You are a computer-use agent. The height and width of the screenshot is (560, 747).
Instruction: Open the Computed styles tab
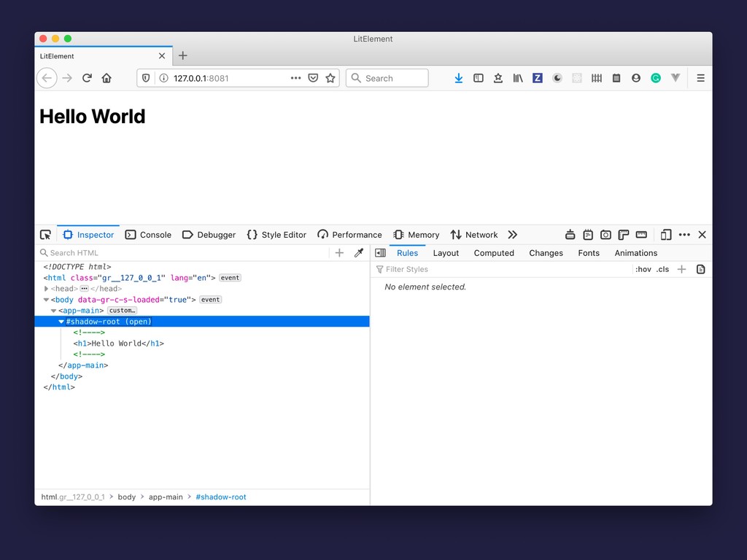[x=494, y=253]
